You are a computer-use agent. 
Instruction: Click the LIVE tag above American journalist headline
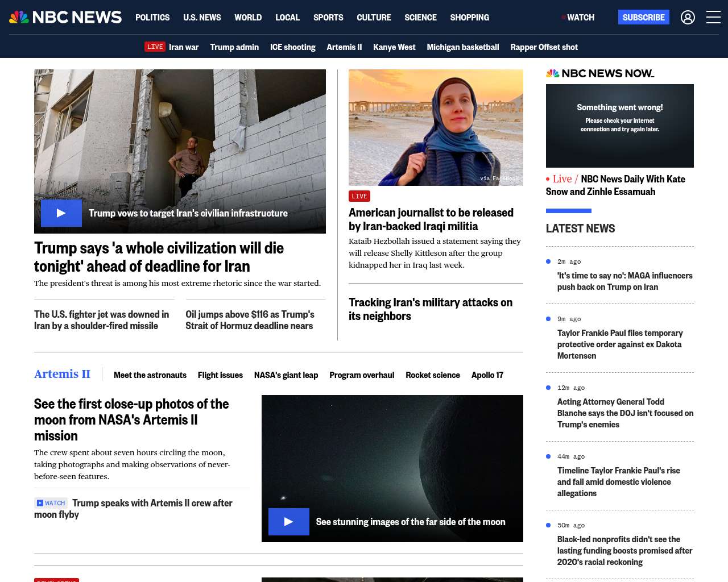click(359, 196)
